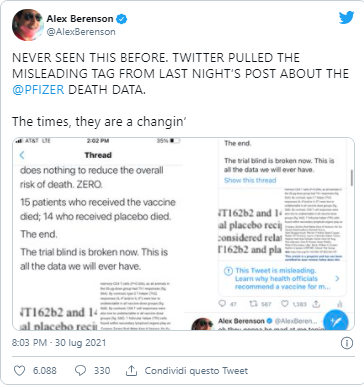364x387 pixels.
Task: Click the heart icon showing 1,383
Action: point(285,304)
